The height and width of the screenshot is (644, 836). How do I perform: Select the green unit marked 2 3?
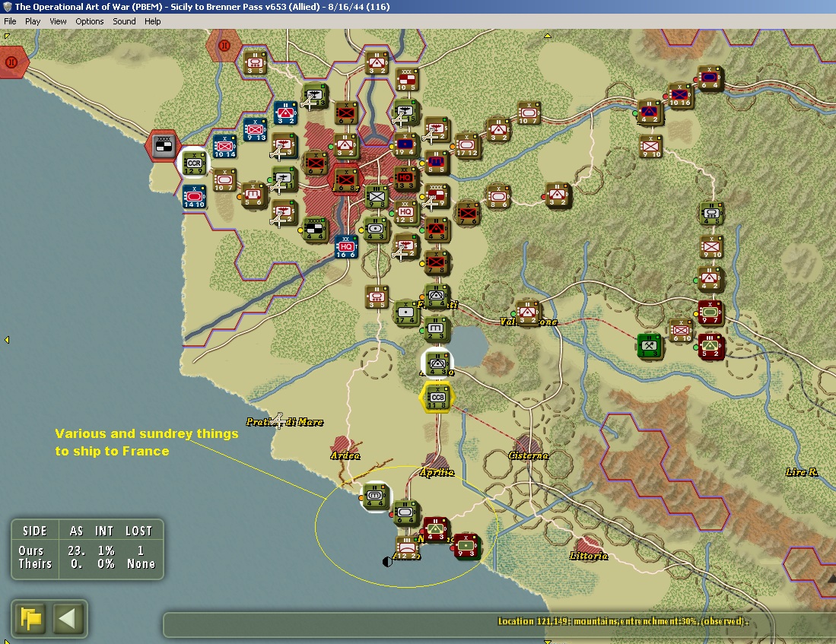click(x=436, y=329)
